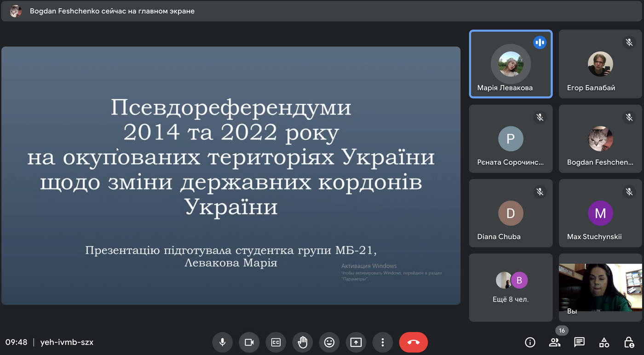Image resolution: width=644 pixels, height=355 pixels.
Task: Select the Diana Chuba tile
Action: coord(511,213)
